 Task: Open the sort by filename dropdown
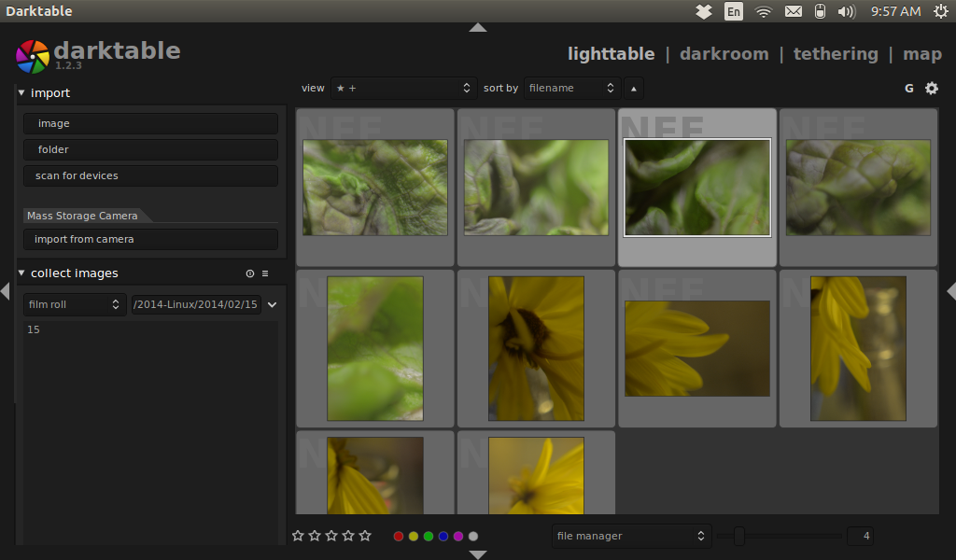click(572, 89)
